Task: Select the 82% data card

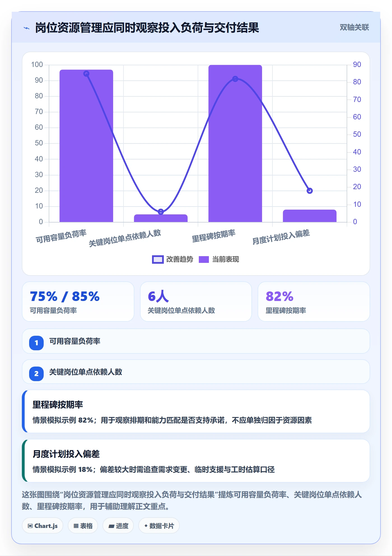Action: [314, 302]
